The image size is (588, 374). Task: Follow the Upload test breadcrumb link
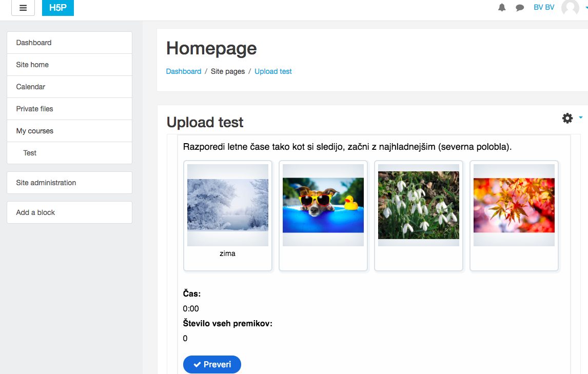click(x=273, y=71)
